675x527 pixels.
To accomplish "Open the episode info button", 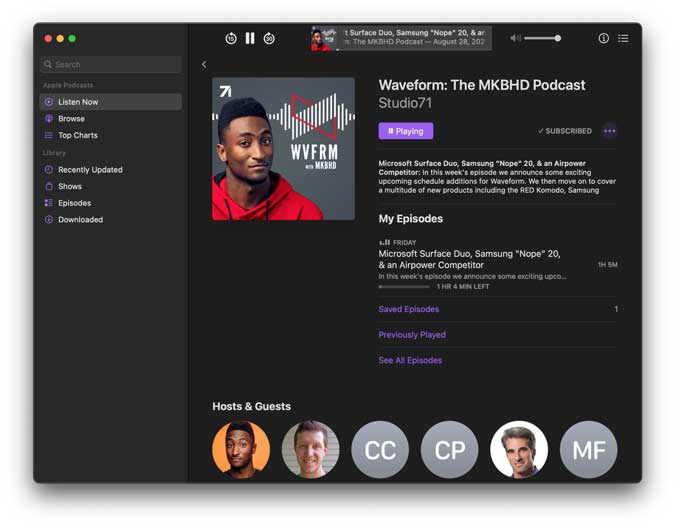I will pyautogui.click(x=604, y=38).
